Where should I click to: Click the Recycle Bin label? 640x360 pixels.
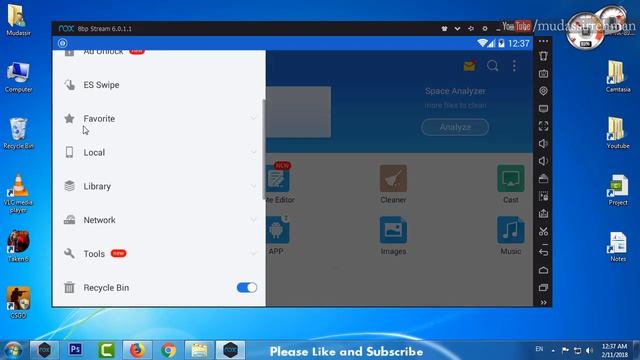tap(106, 288)
